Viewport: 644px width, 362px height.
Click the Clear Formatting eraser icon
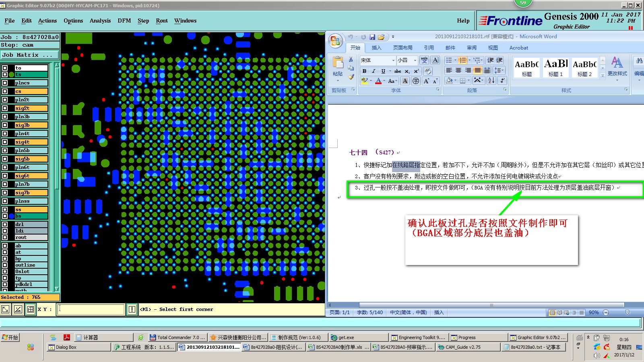tap(427, 71)
